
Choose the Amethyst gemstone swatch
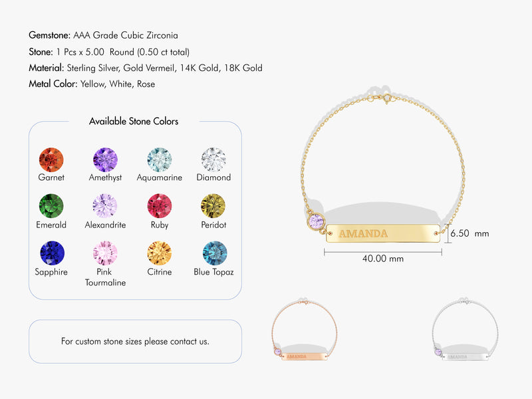coord(105,160)
